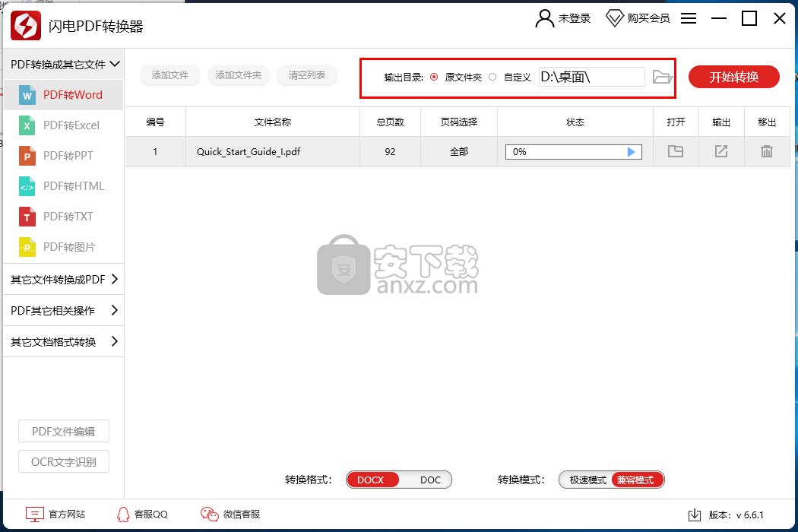Click the user account avatar icon
This screenshot has width=798, height=532.
tap(545, 18)
